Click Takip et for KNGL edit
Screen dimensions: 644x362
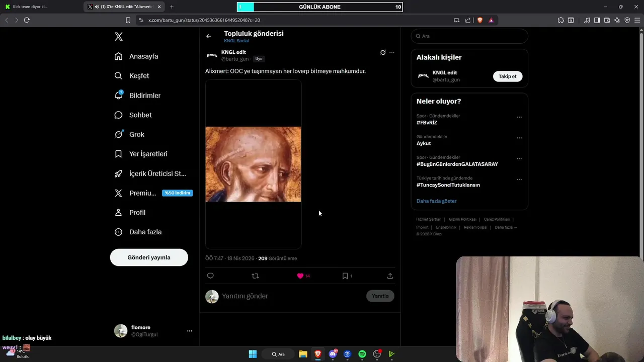pyautogui.click(x=508, y=76)
